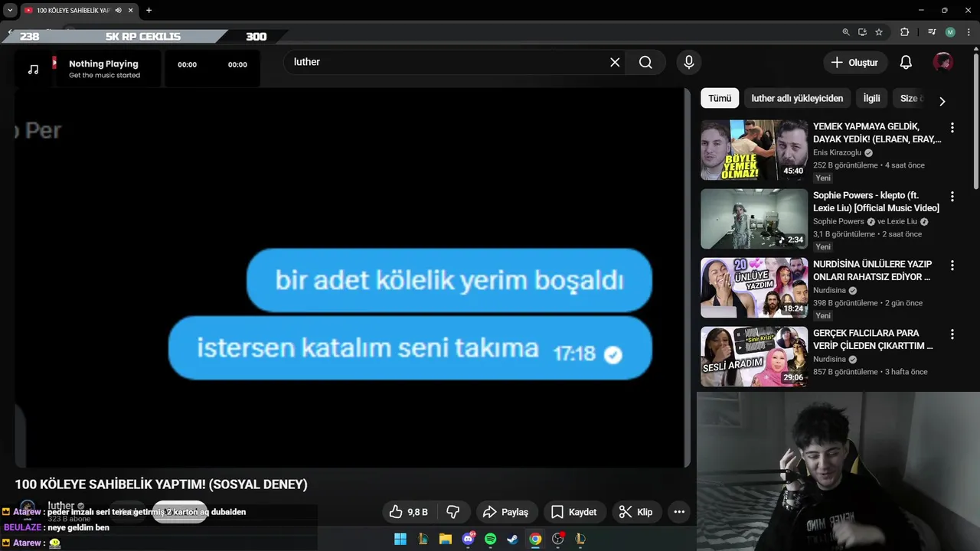
Task: Start voice search with the microphone
Action: tap(688, 62)
